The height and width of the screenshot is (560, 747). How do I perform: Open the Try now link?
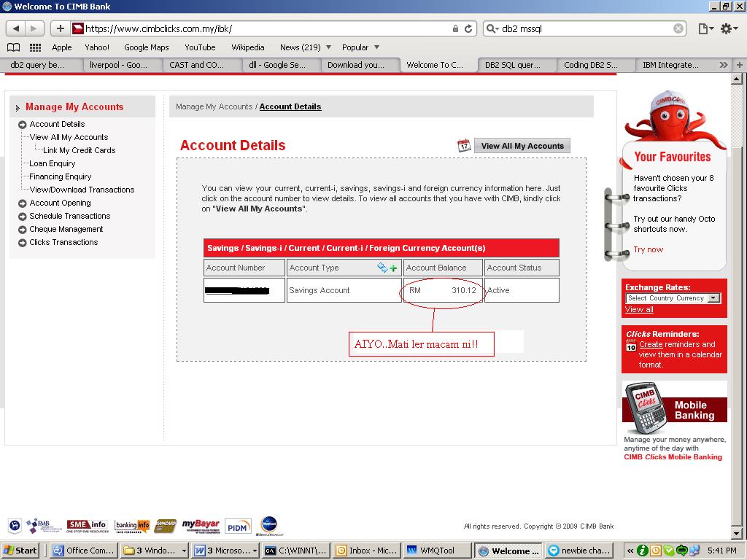pos(648,249)
